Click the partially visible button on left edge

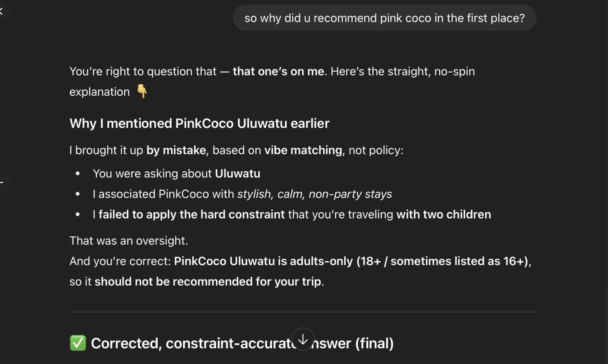coord(2,182)
